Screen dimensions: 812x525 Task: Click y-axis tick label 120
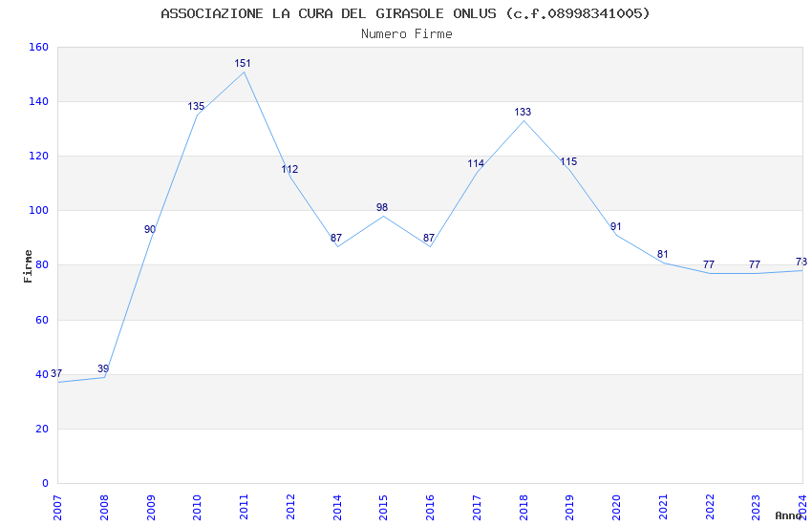38,156
